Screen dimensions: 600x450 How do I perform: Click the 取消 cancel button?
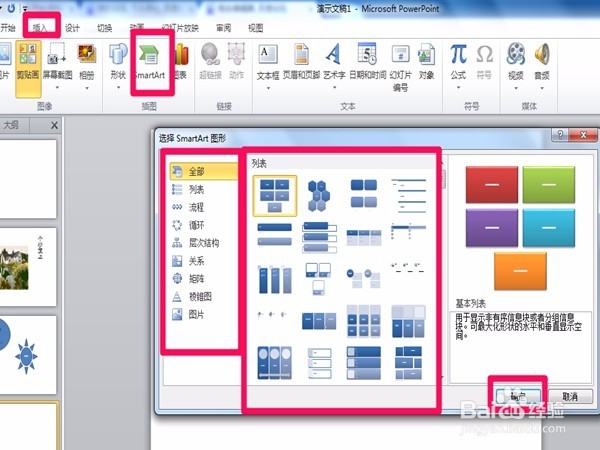570,396
